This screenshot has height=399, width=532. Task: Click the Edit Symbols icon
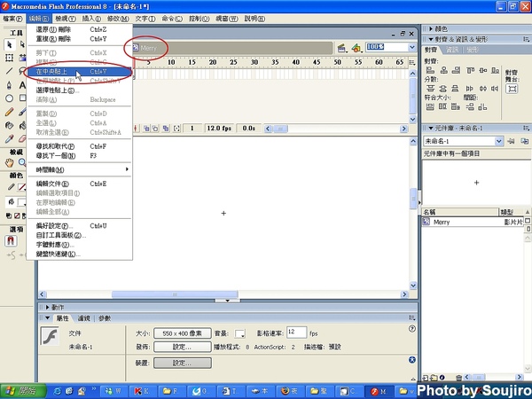point(355,47)
